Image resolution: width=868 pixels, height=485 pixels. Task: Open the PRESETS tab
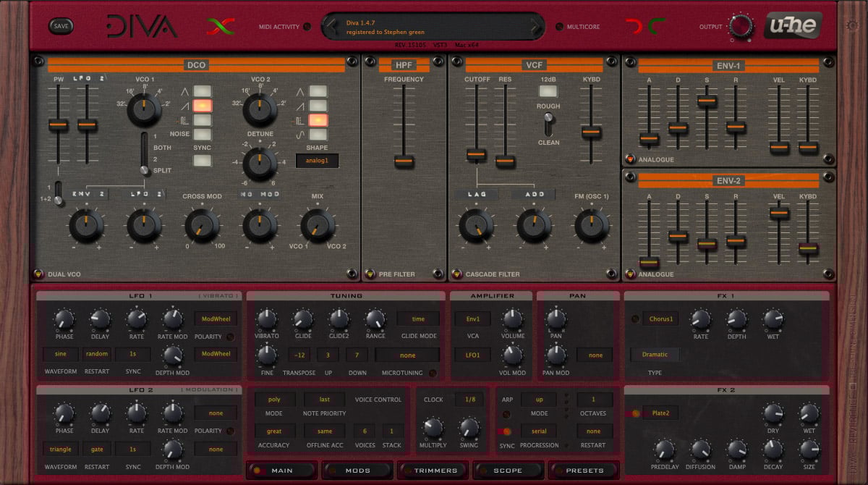click(584, 471)
